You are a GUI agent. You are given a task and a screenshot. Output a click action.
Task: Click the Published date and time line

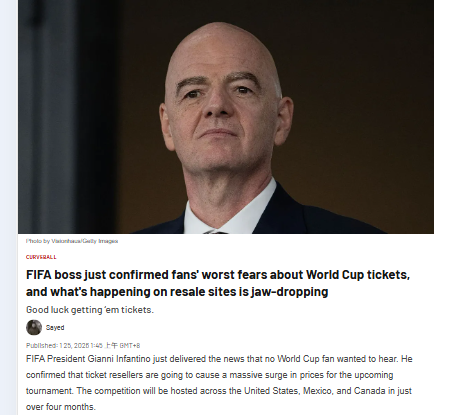coord(83,345)
